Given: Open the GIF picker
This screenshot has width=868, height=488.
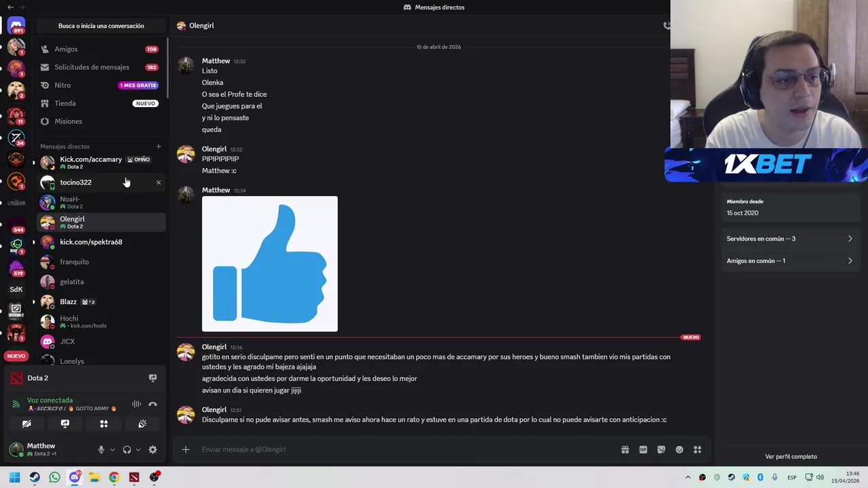Looking at the screenshot, I should (643, 449).
